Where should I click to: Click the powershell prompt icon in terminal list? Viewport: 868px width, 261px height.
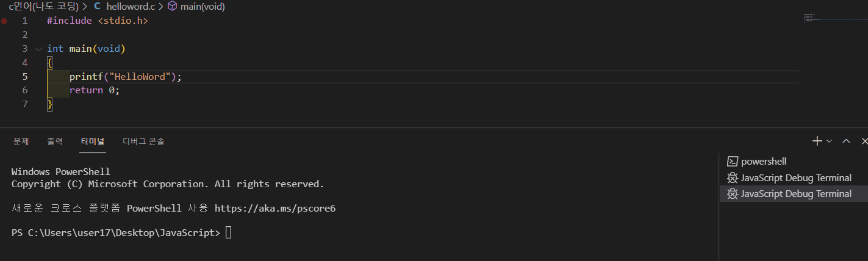(733, 162)
